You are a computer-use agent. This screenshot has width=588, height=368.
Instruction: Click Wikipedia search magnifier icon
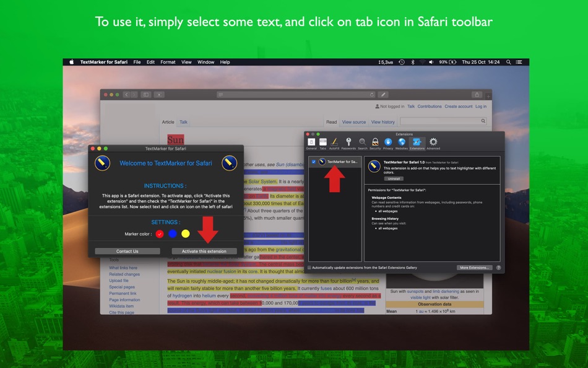pos(483,121)
